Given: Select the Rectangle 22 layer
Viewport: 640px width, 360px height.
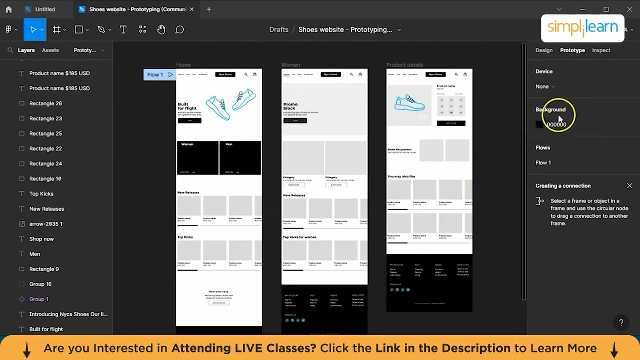Looking at the screenshot, I should pyautogui.click(x=45, y=149).
